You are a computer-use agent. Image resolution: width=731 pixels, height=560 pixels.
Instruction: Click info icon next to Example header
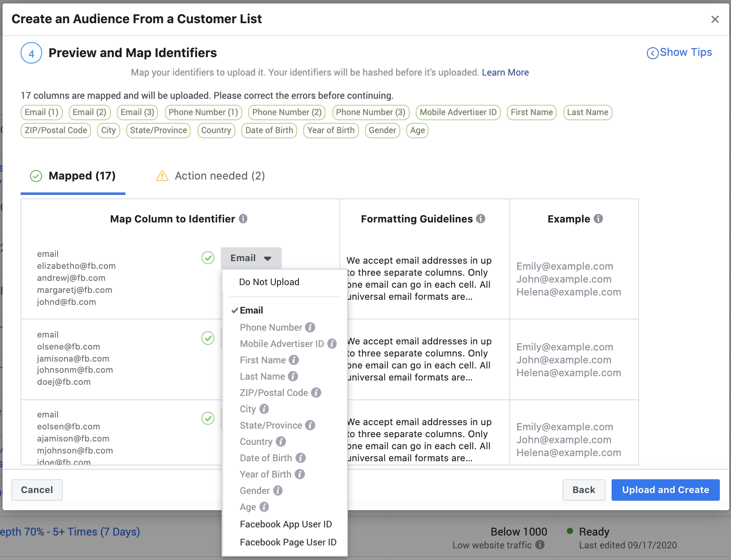pyautogui.click(x=598, y=219)
